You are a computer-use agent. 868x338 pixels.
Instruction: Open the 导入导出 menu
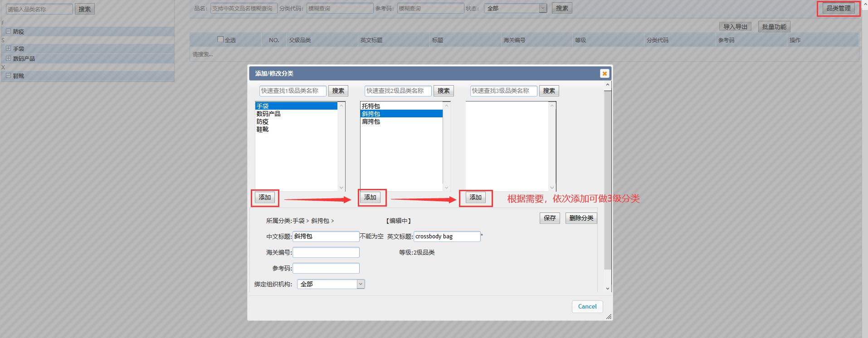coord(735,27)
